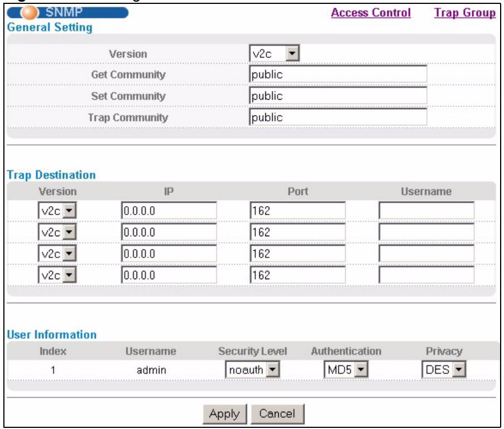This screenshot has height=429, width=504.
Task: Select the admin username text
Action: [x=151, y=370]
